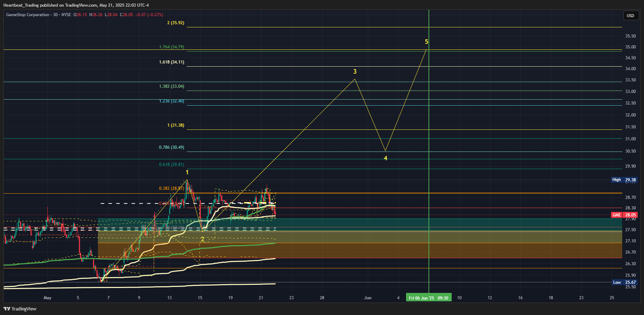Click the Heartbeat_Trading published header text
The image size is (644, 315).
[76, 5]
